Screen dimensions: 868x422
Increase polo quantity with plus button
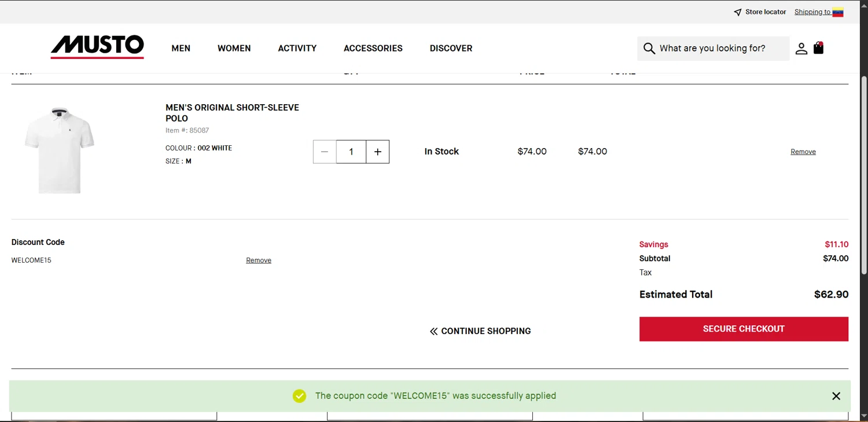(x=378, y=152)
